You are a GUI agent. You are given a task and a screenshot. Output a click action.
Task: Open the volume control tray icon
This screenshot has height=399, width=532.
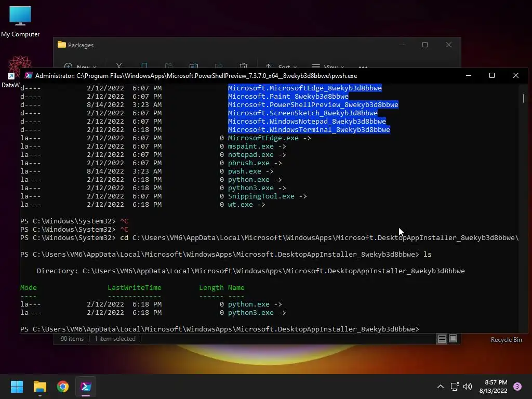pyautogui.click(x=468, y=387)
